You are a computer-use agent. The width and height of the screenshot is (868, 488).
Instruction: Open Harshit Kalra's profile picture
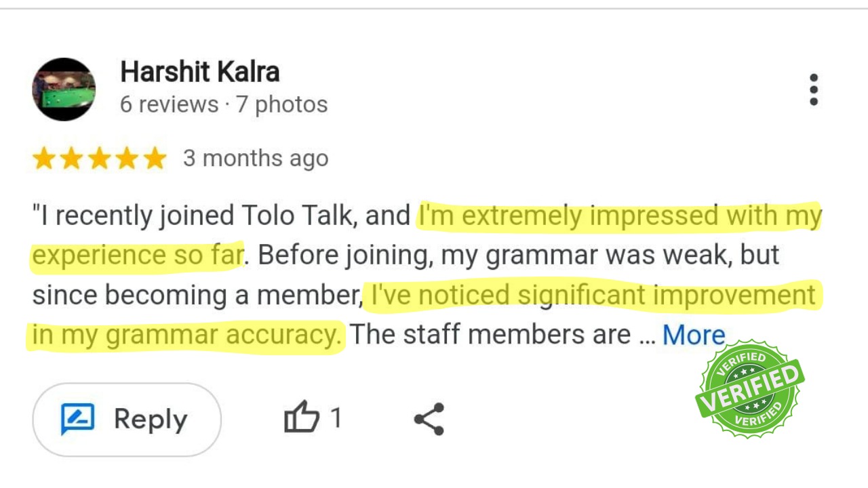pyautogui.click(x=64, y=89)
